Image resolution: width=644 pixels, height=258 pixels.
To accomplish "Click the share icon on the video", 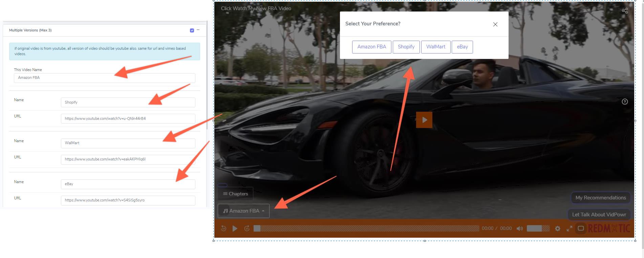I will (625, 11).
